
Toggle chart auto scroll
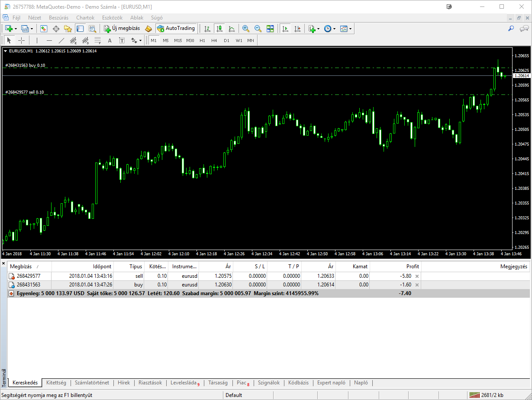point(285,29)
